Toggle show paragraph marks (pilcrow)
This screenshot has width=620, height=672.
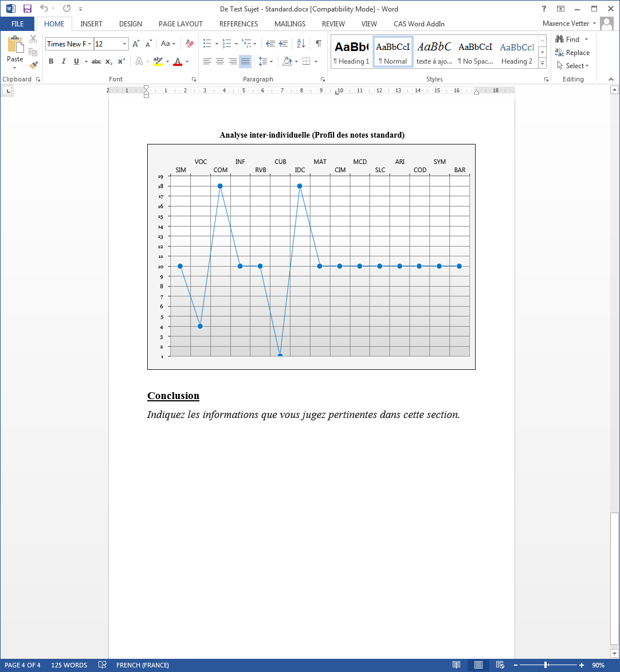tap(318, 44)
